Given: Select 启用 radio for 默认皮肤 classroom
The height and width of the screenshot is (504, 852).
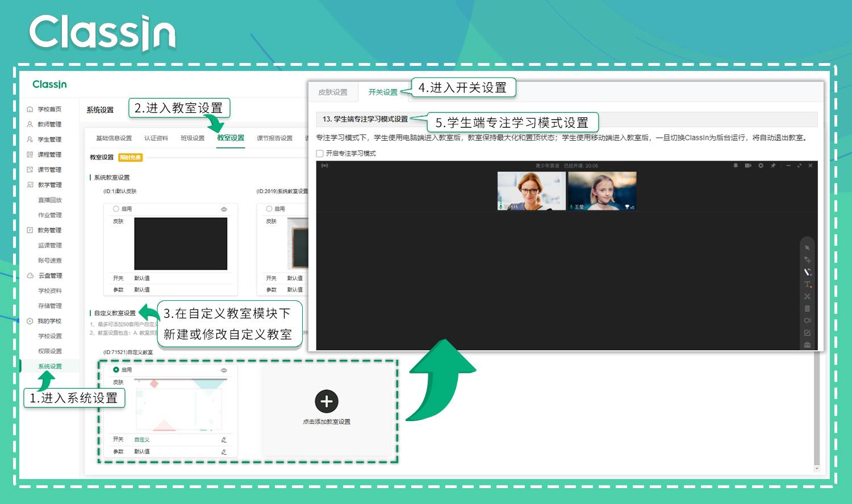Looking at the screenshot, I should [x=116, y=209].
